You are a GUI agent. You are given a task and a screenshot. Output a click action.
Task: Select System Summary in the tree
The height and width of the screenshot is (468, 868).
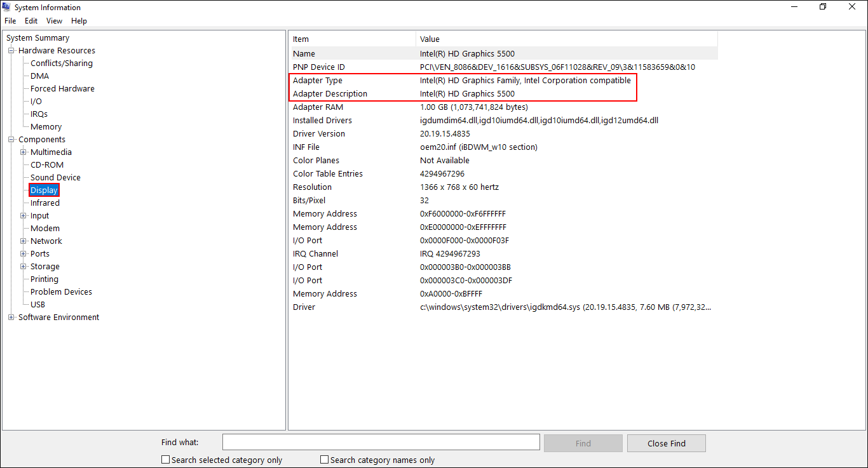(x=37, y=38)
